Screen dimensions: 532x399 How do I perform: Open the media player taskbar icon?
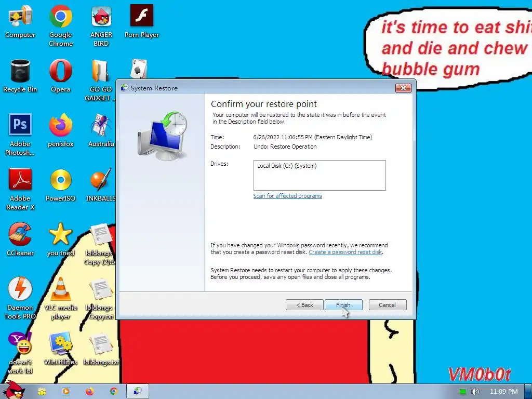click(66, 392)
